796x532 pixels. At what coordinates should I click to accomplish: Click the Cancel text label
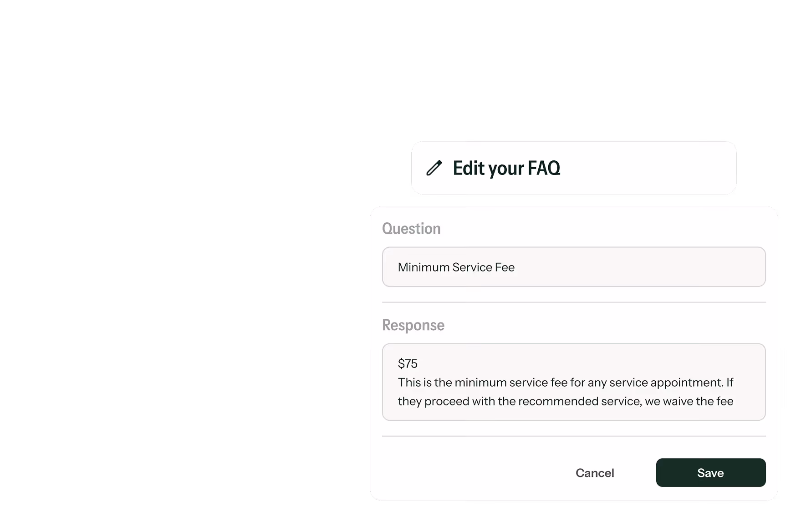tap(595, 472)
